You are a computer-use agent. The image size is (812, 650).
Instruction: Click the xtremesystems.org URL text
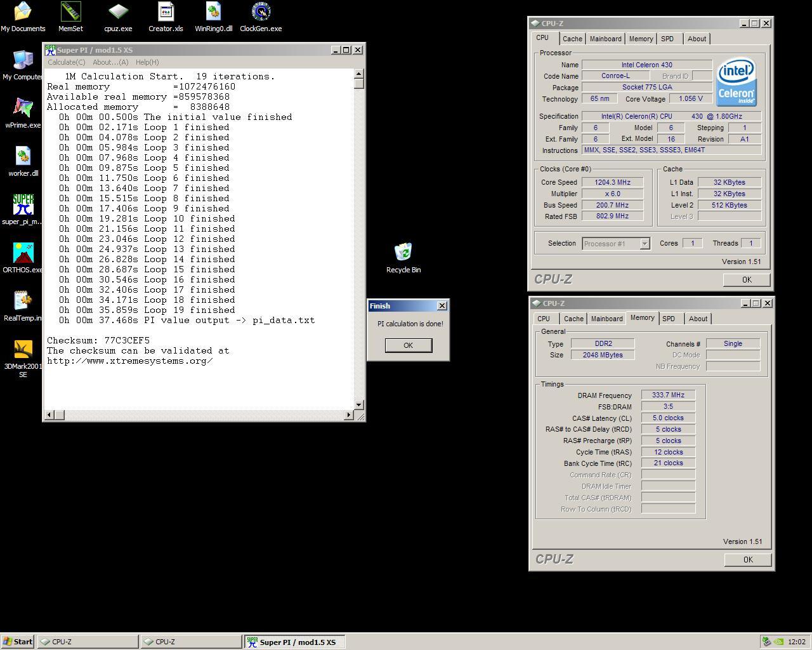tap(129, 361)
